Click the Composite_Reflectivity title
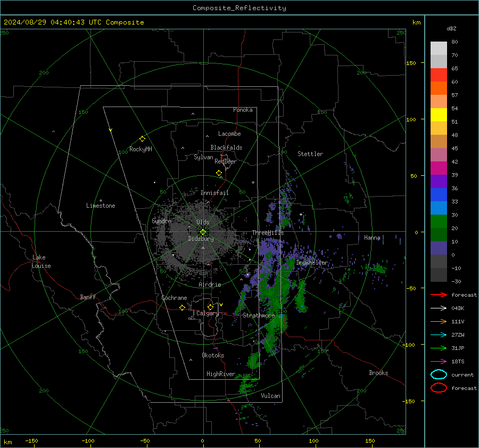Image resolution: width=479 pixels, height=448 pixels. (240, 8)
